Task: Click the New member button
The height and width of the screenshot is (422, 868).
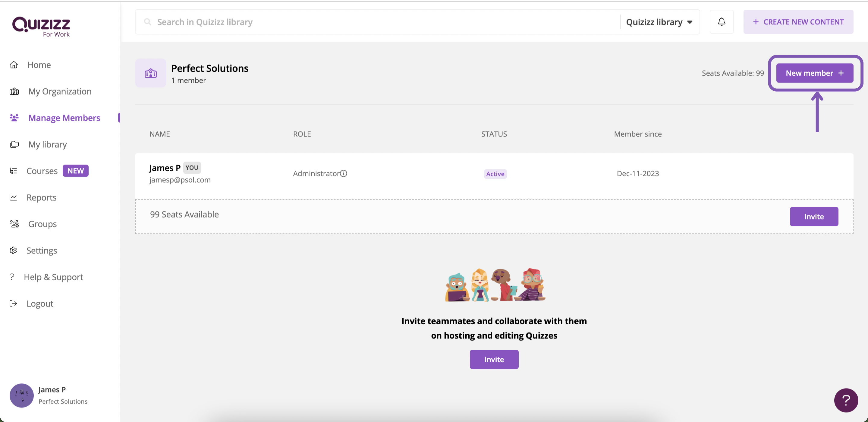Action: tap(815, 73)
